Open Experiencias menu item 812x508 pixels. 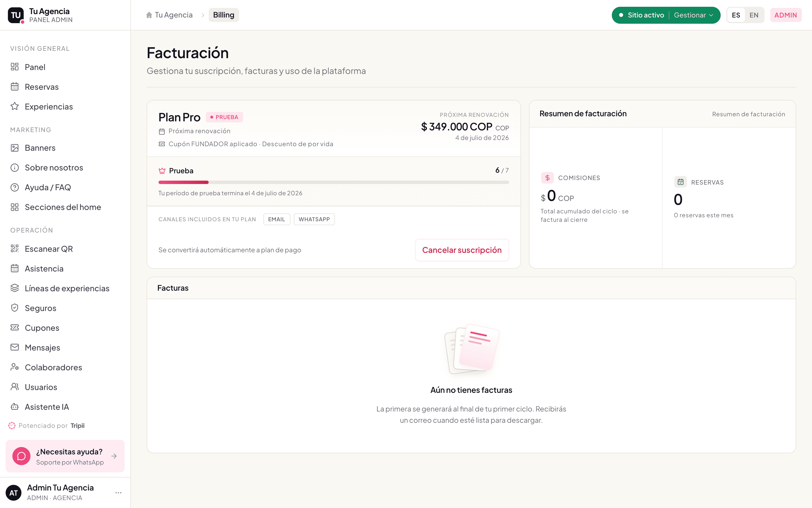tap(65, 106)
